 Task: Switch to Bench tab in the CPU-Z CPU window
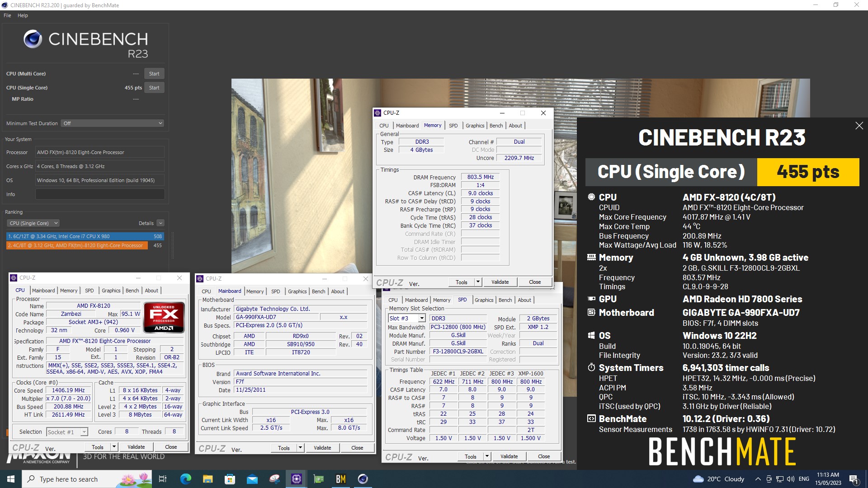[x=132, y=291]
